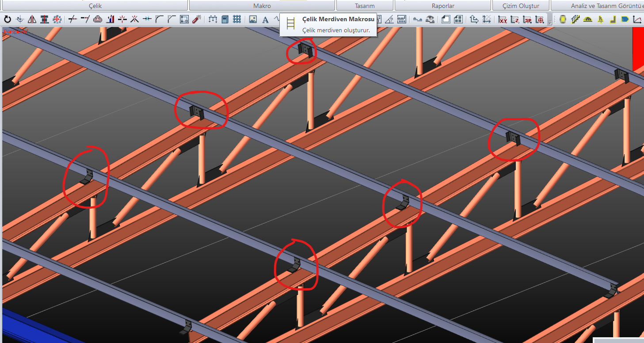Select the Extend tool icon
Screen dimensions: 644x343
tap(85, 19)
